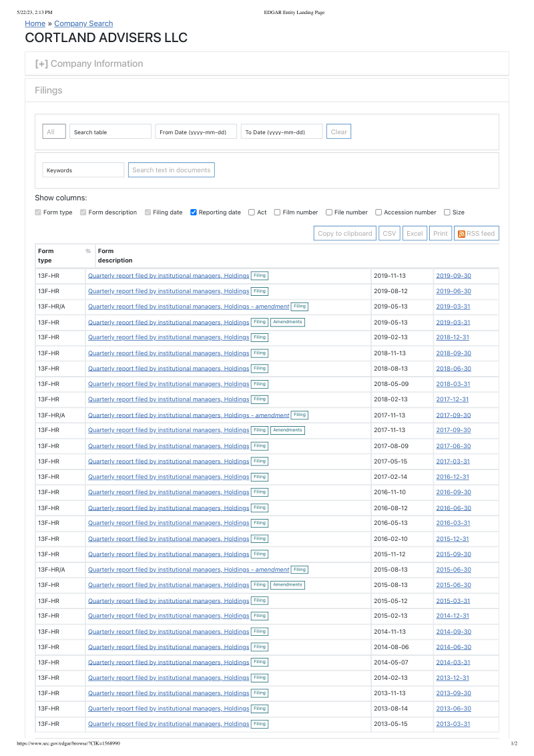
Task: Open the quarterly report filed 2019-02-13
Action: click(169, 337)
